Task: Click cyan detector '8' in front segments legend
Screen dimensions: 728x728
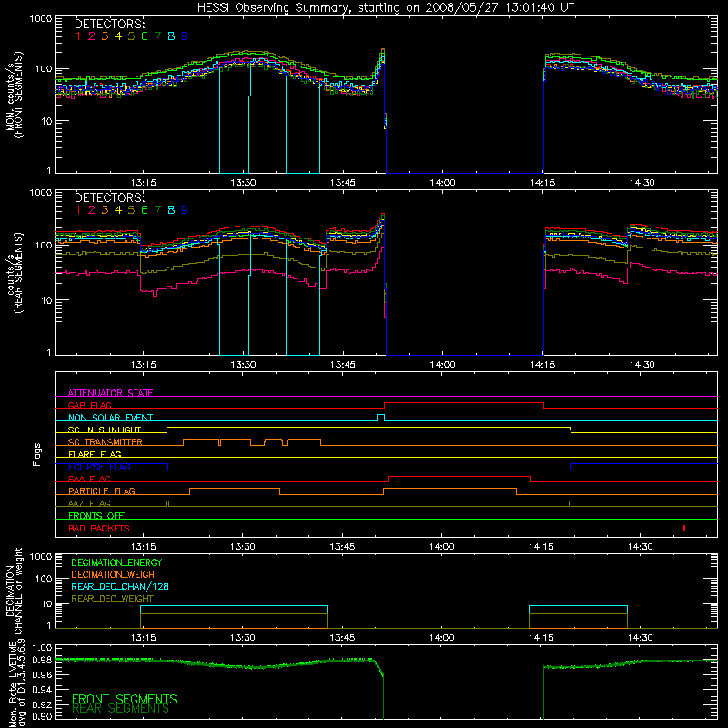Action: click(x=171, y=36)
